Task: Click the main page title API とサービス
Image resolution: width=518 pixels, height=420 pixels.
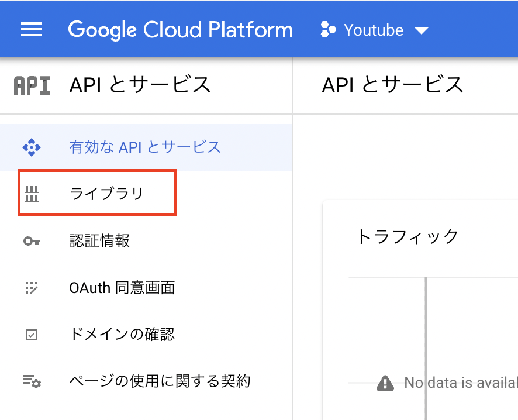Action: [x=392, y=85]
